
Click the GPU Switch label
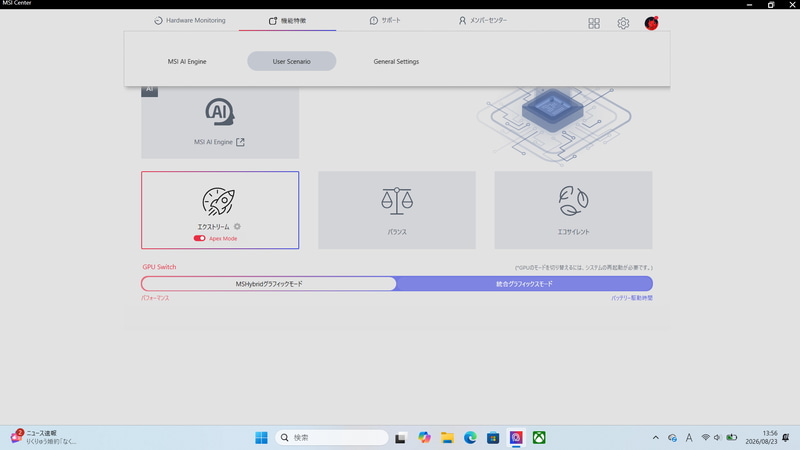click(159, 267)
